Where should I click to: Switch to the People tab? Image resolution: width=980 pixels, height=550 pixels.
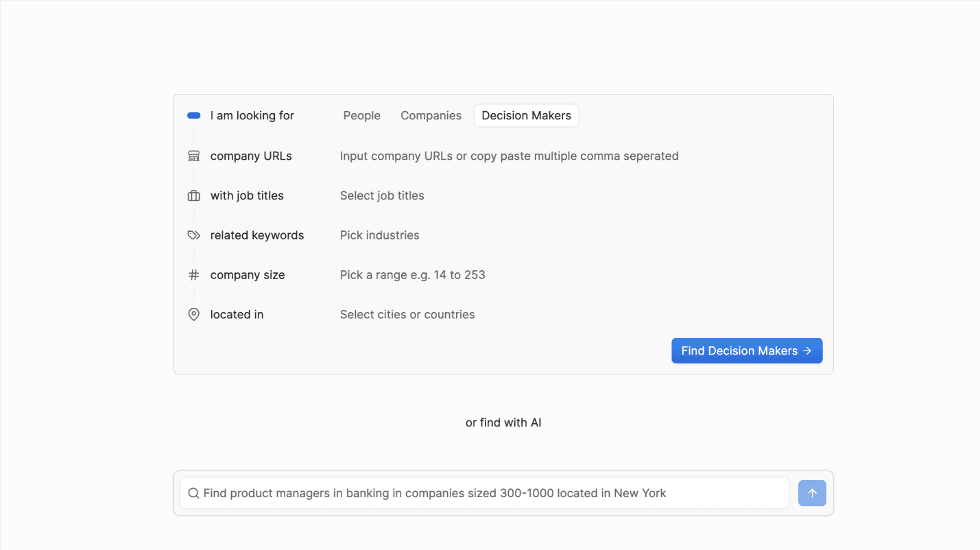click(x=361, y=116)
